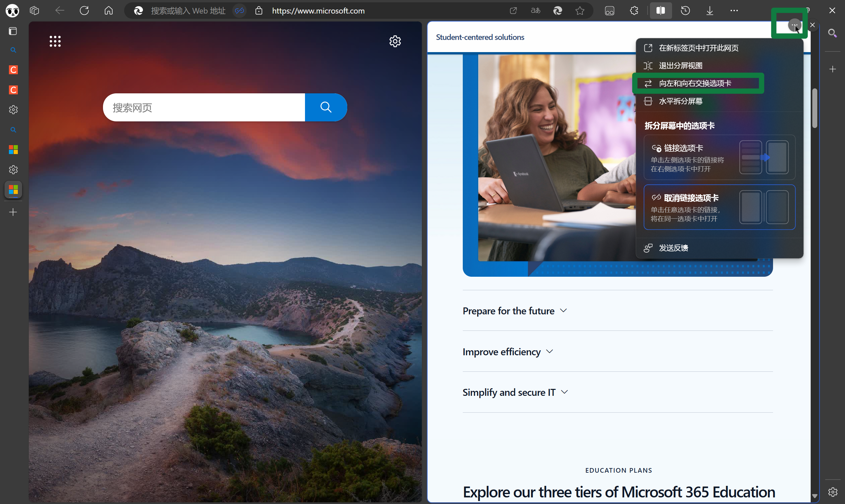The height and width of the screenshot is (504, 845).
Task: Click the right pane vertical scrollbar thumb
Action: pyautogui.click(x=814, y=108)
